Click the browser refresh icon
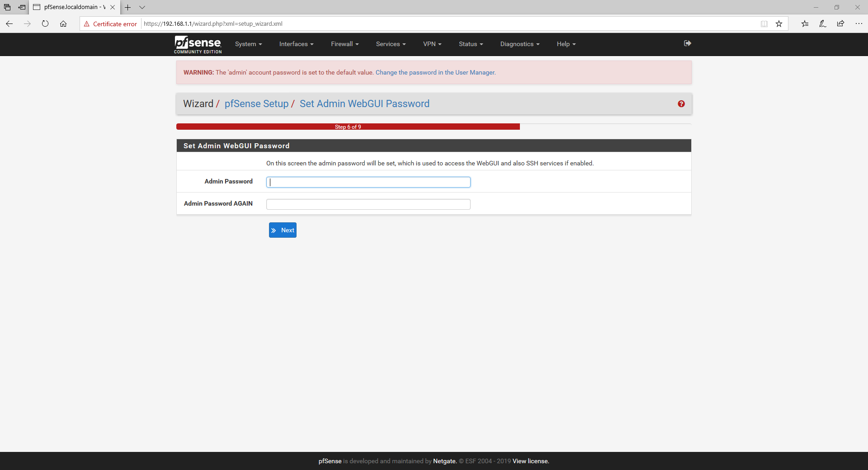This screenshot has height=470, width=868. coord(45,24)
